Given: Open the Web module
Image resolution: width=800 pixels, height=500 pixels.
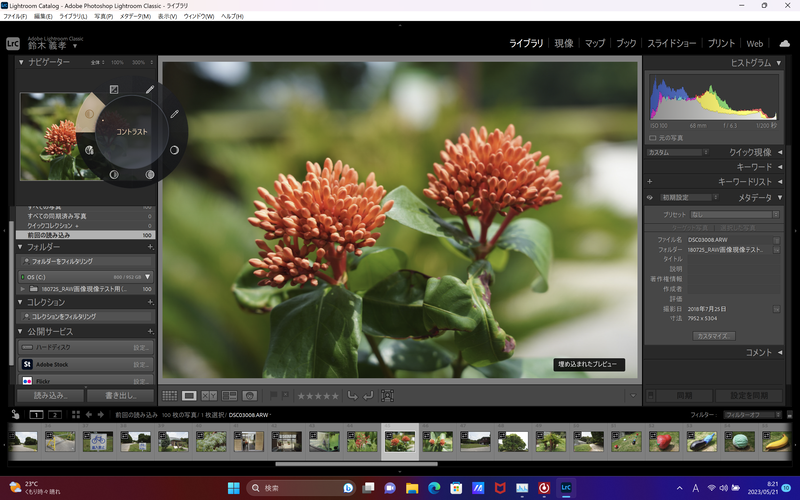Looking at the screenshot, I should pyautogui.click(x=755, y=43).
